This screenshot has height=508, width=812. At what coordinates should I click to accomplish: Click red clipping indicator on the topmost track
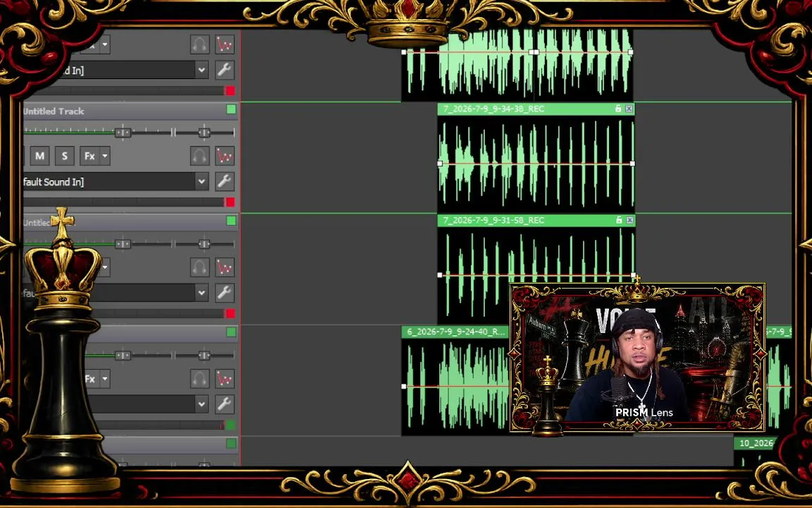230,91
